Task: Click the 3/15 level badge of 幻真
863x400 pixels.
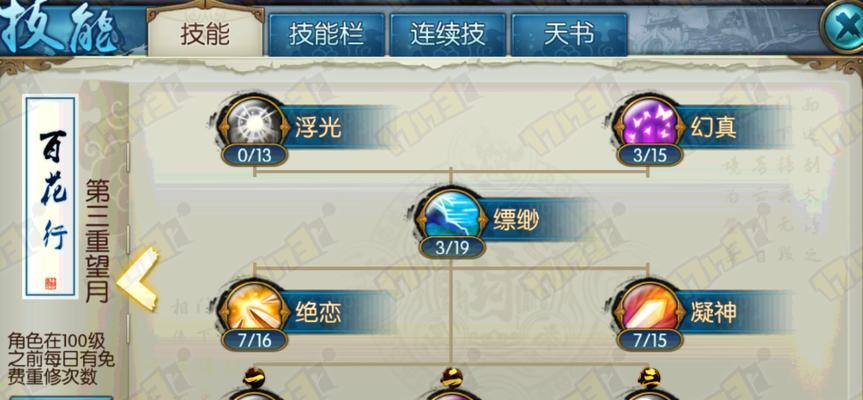Action: 649,156
